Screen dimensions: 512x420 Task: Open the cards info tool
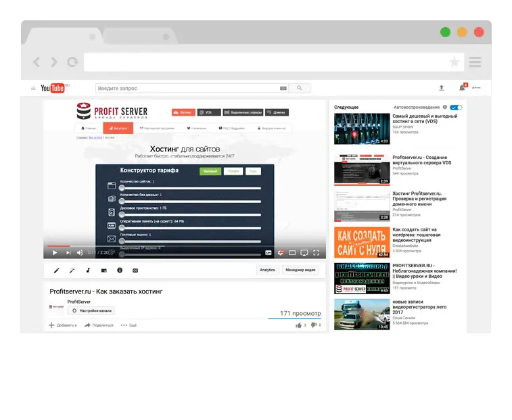(120, 271)
